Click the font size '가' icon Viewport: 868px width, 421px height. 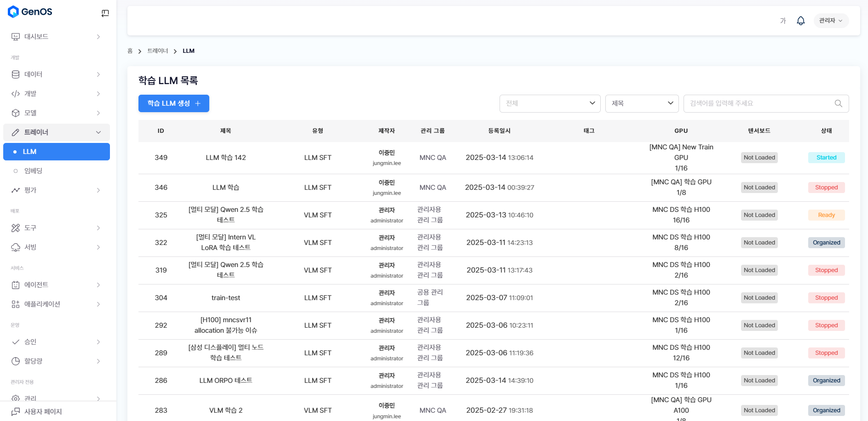click(782, 21)
